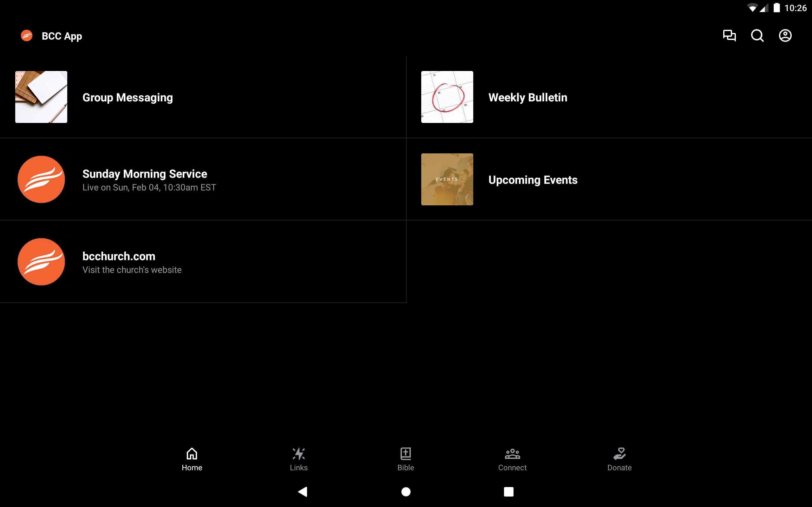Open the Donate tab

[x=619, y=459]
